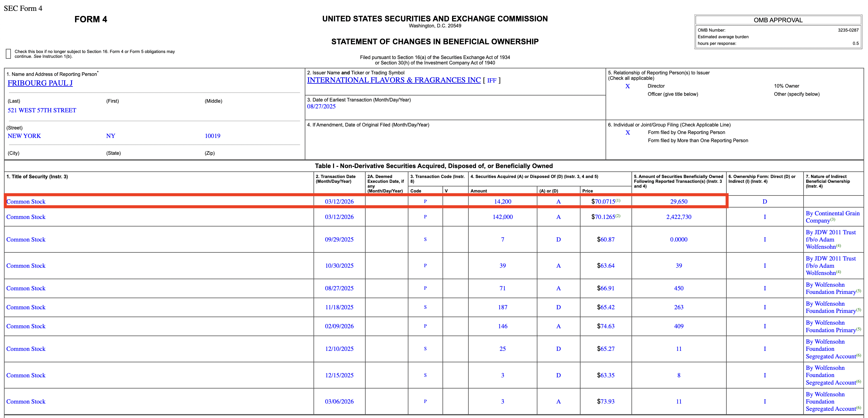Click the $74.63 price value
Image resolution: width=868 pixels, height=418 pixels.
[605, 326]
